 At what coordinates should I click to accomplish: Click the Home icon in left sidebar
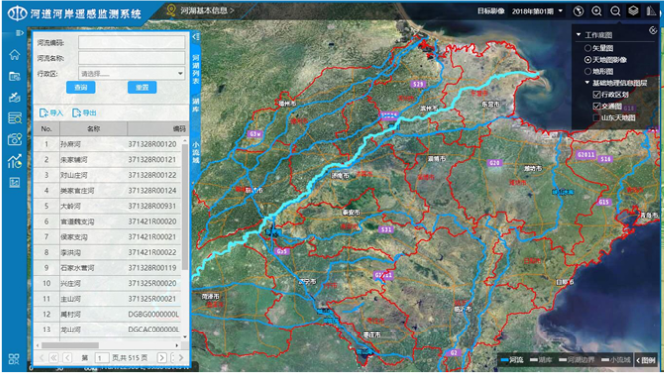pos(14,55)
